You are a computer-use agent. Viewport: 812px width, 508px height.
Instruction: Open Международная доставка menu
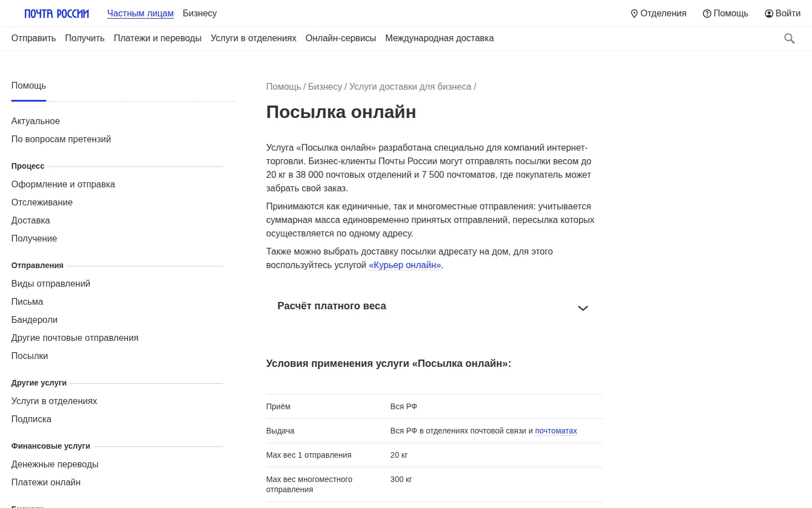click(x=439, y=38)
